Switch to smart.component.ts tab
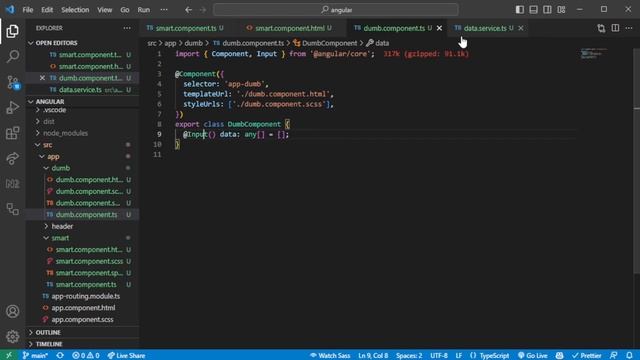Screen dimensions: 640x360 pos(186,28)
